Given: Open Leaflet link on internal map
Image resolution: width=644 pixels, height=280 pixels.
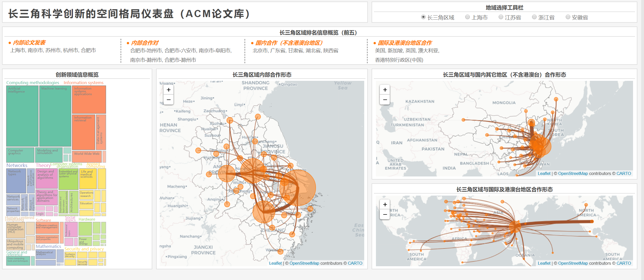Looking at the screenshot, I should click(x=275, y=263).
